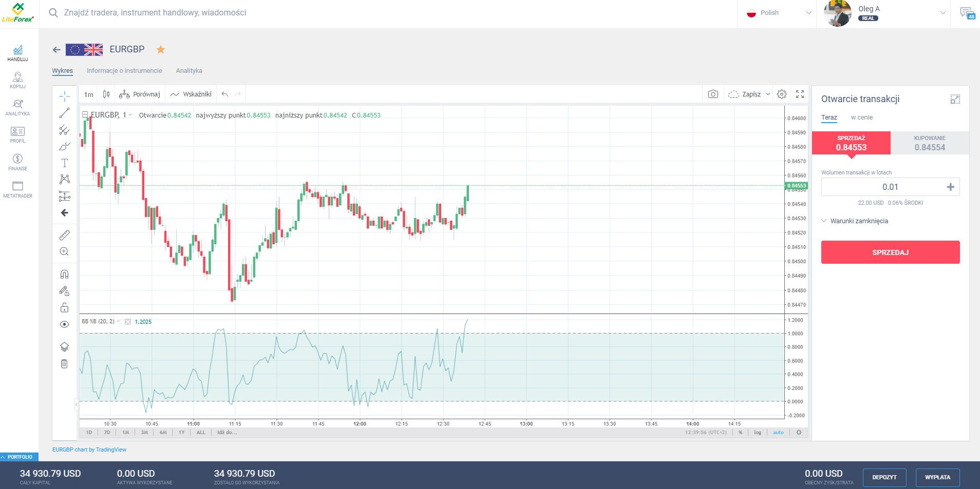Select the Trend Line drawing tool
Viewport: 980px width, 489px height.
[64, 113]
